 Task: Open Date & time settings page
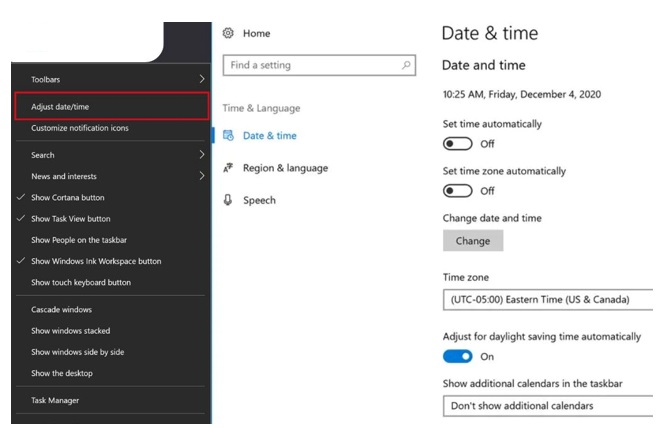pyautogui.click(x=269, y=136)
